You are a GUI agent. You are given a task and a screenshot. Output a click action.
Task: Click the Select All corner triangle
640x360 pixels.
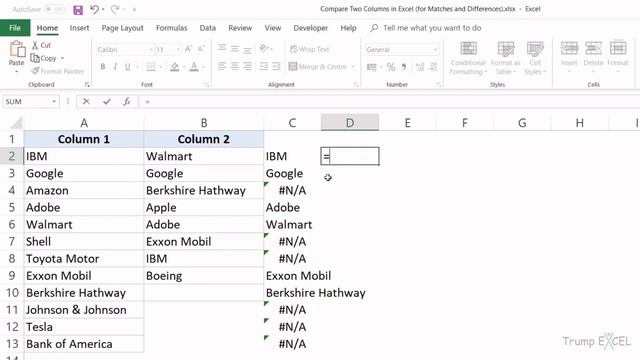pos(16,122)
